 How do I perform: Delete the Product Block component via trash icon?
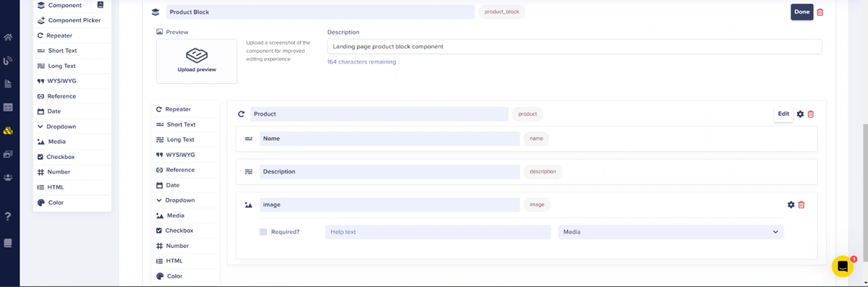pos(820,12)
